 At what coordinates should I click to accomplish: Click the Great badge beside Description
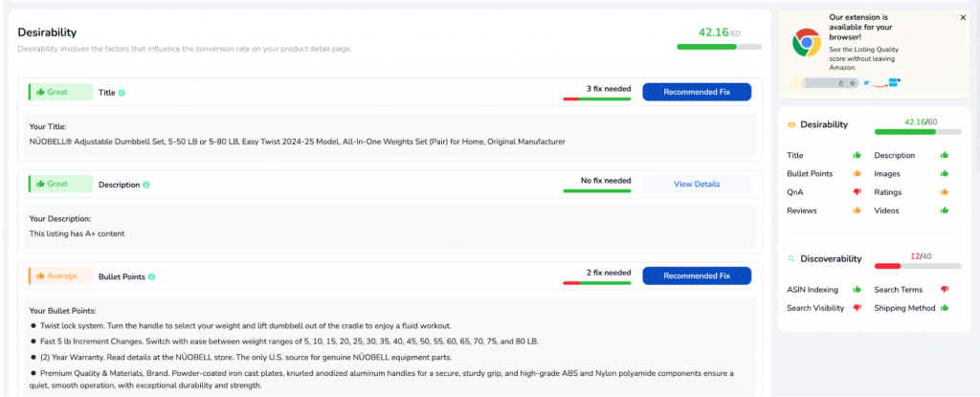click(60, 184)
